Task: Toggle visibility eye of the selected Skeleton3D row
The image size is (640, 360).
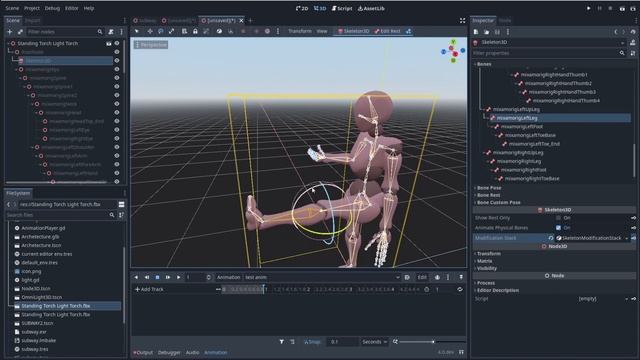Action: (x=117, y=60)
